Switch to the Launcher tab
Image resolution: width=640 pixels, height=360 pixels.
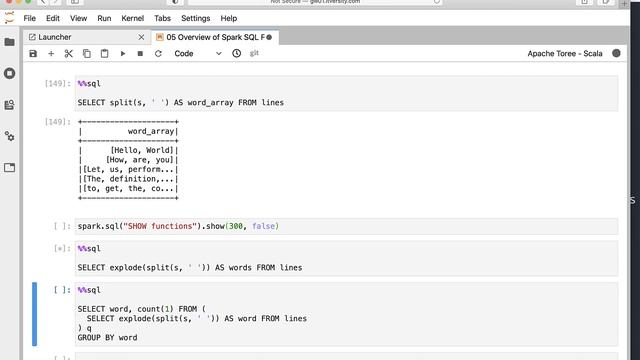click(87, 37)
